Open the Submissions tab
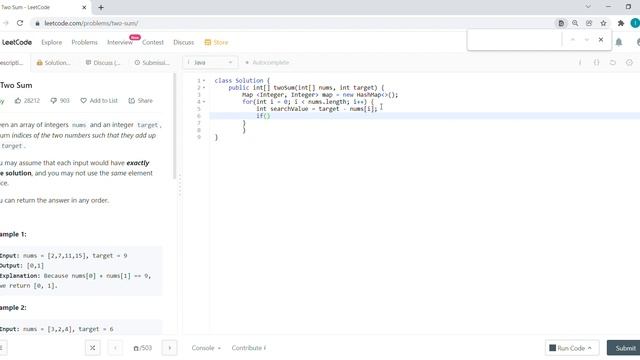The height and width of the screenshot is (360, 640). click(x=151, y=62)
